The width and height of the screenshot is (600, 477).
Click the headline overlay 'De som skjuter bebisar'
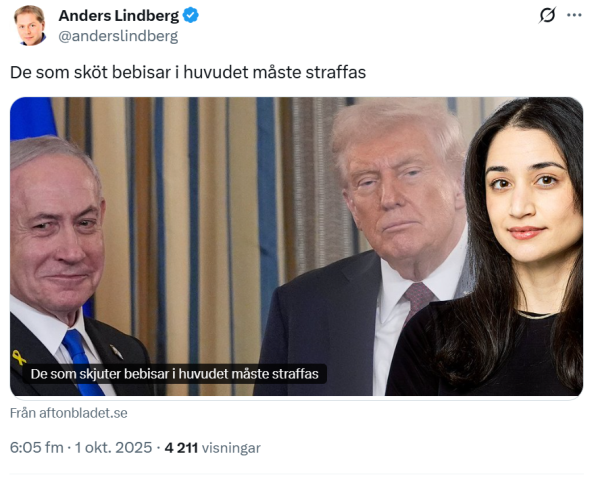[174, 374]
